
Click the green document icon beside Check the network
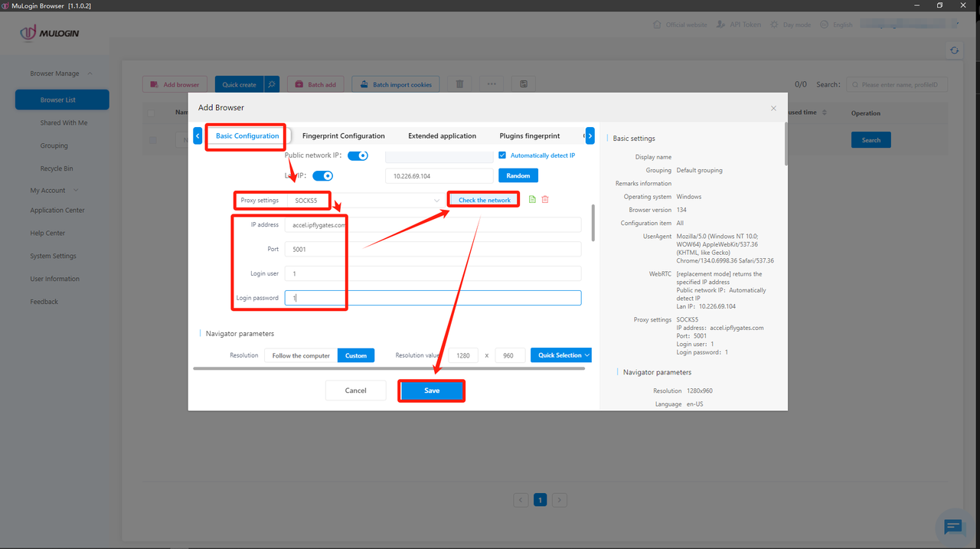pos(532,200)
